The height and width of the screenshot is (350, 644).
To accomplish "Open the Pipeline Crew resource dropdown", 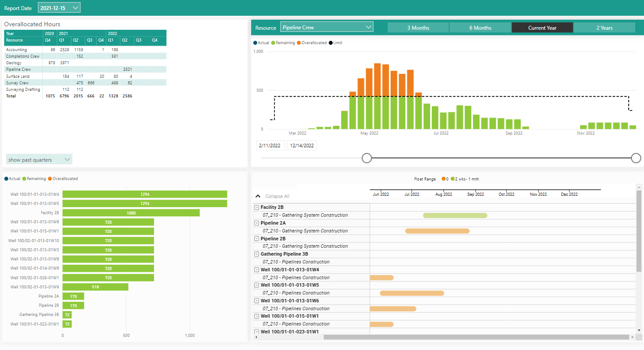I will (326, 27).
